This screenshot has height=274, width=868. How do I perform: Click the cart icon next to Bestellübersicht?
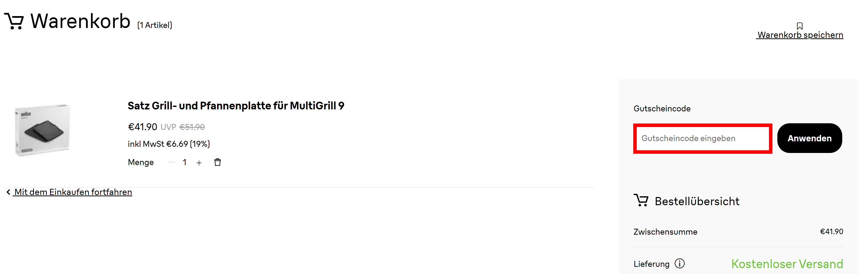641,200
